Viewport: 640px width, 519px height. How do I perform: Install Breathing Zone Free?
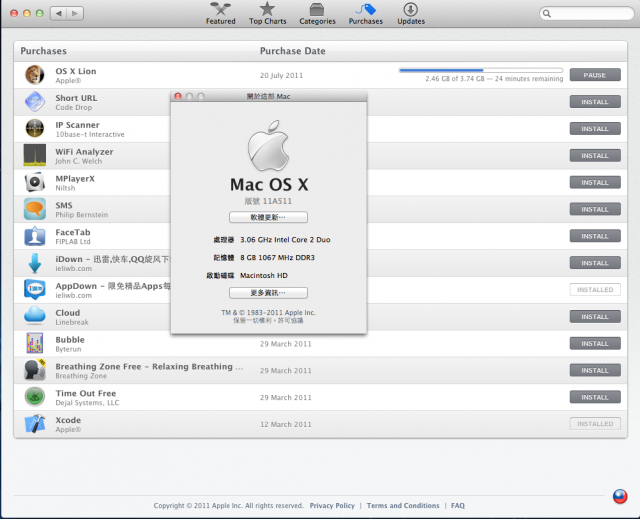click(x=595, y=370)
